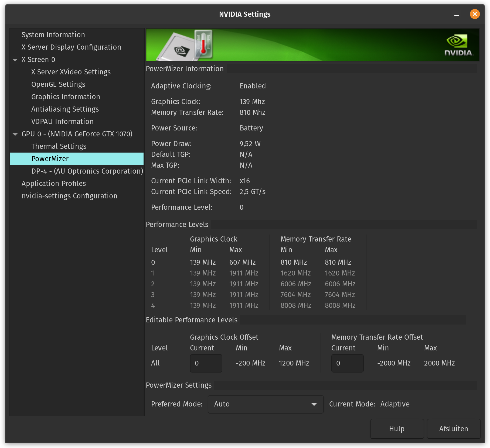Click graphics offset min -200 MHz
This screenshot has height=448, width=490.
point(251,363)
